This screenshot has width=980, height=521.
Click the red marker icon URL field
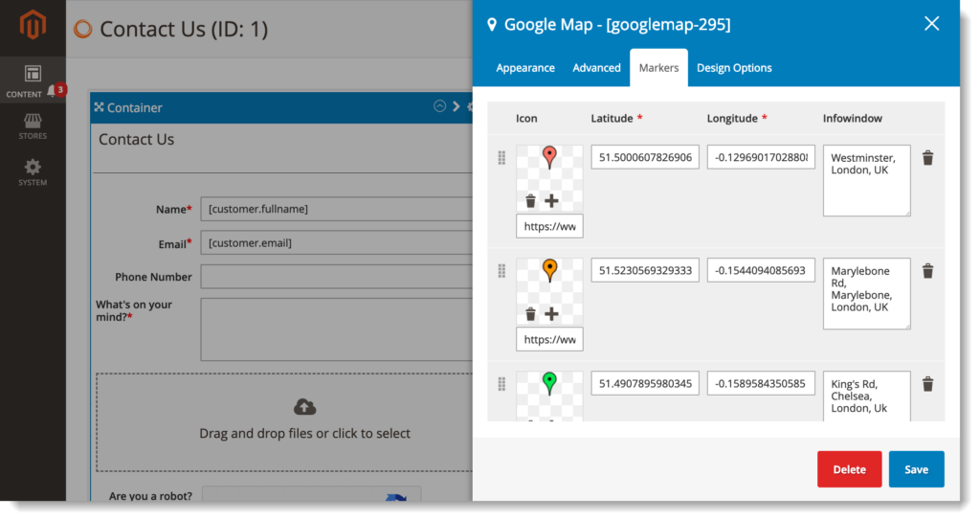549,226
